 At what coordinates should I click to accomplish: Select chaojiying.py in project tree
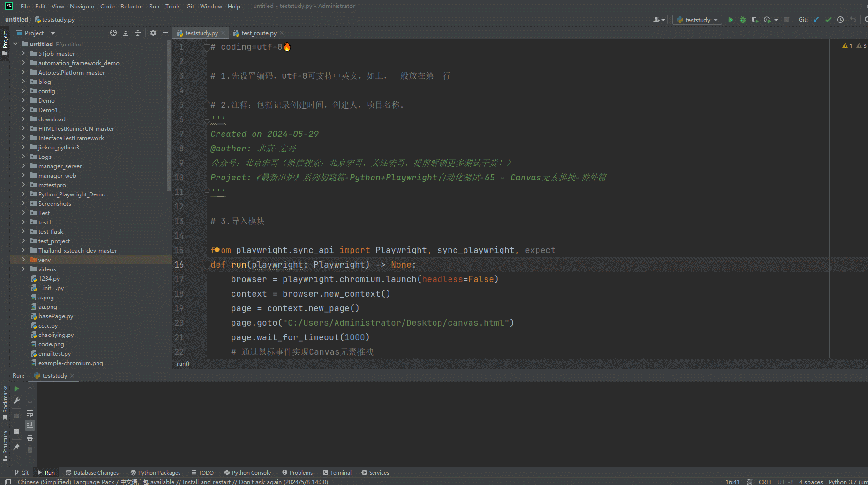point(56,335)
